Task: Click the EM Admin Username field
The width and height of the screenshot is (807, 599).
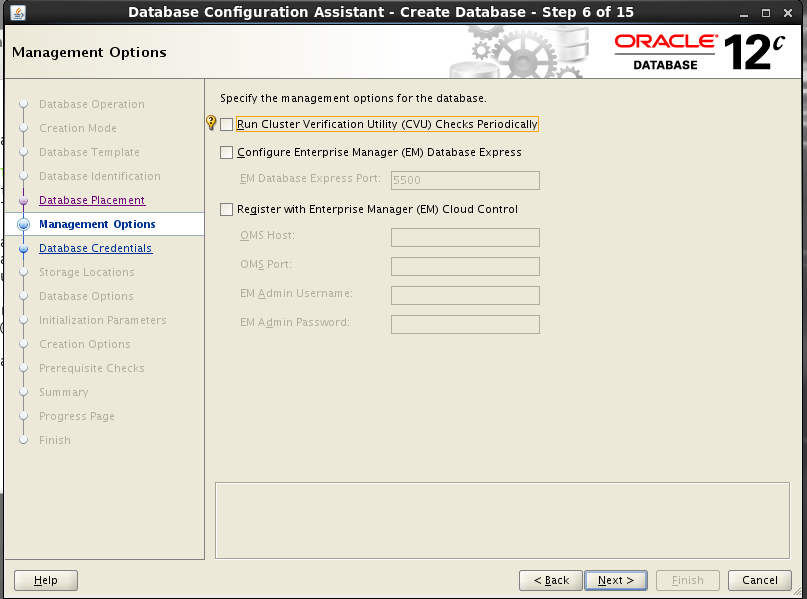Action: click(x=465, y=295)
